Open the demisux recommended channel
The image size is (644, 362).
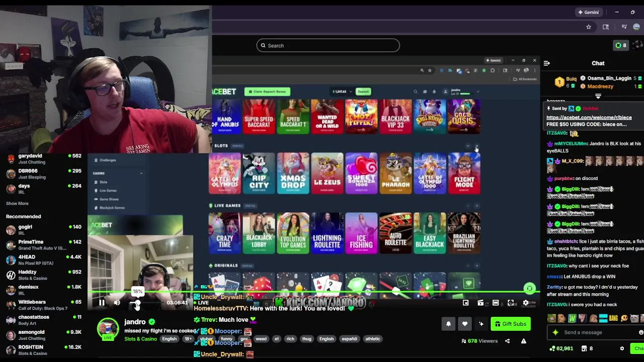(x=44, y=290)
